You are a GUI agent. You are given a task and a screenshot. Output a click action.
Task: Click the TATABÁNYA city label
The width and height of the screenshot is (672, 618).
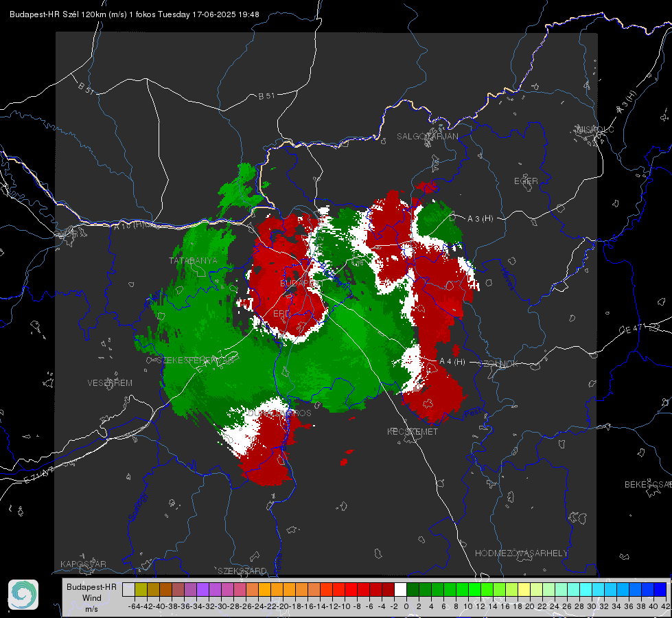(x=194, y=261)
